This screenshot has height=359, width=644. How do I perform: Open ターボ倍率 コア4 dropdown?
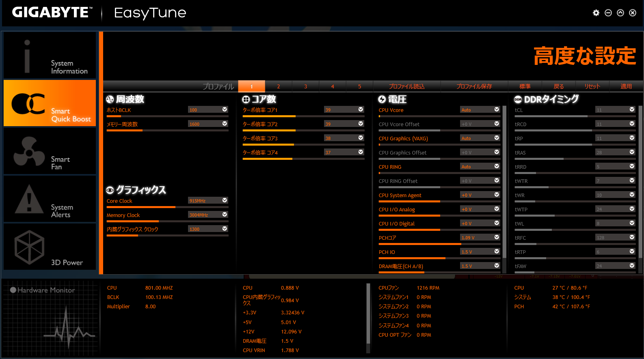(344, 153)
